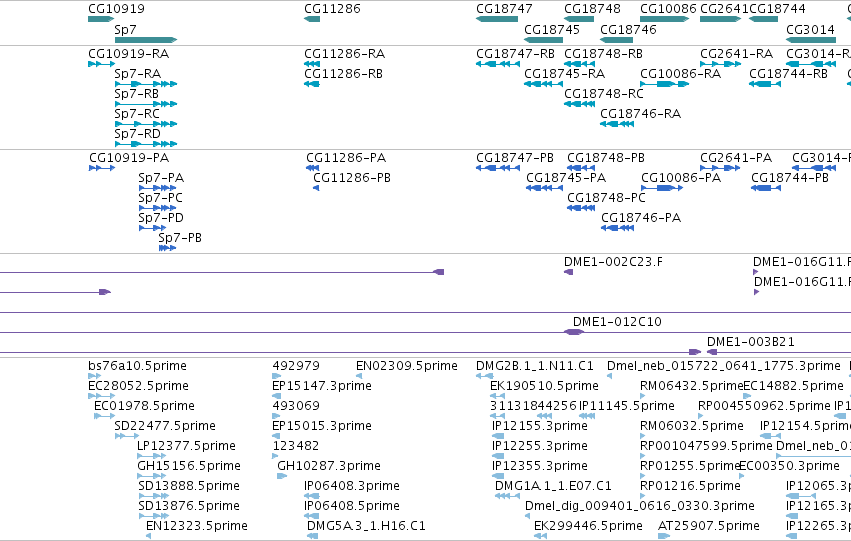Select EST IP06408.3prime
The width and height of the screenshot is (851, 541).
[x=352, y=486]
